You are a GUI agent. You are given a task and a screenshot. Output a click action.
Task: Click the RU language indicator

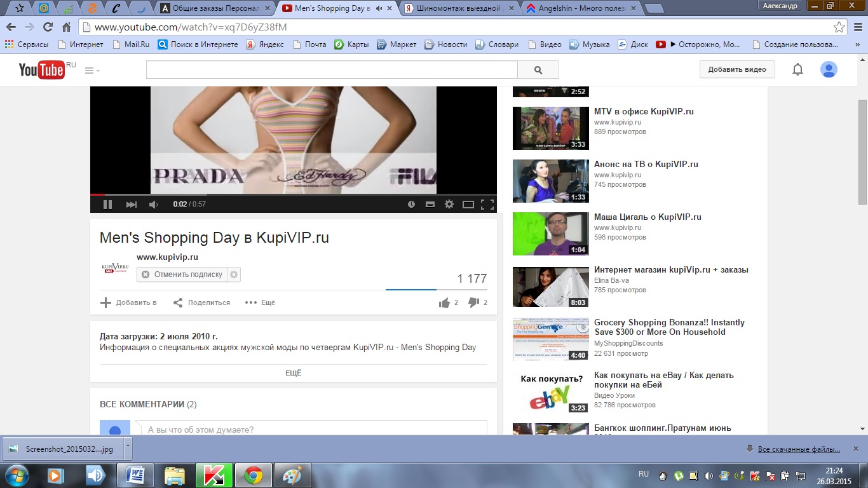click(643, 474)
